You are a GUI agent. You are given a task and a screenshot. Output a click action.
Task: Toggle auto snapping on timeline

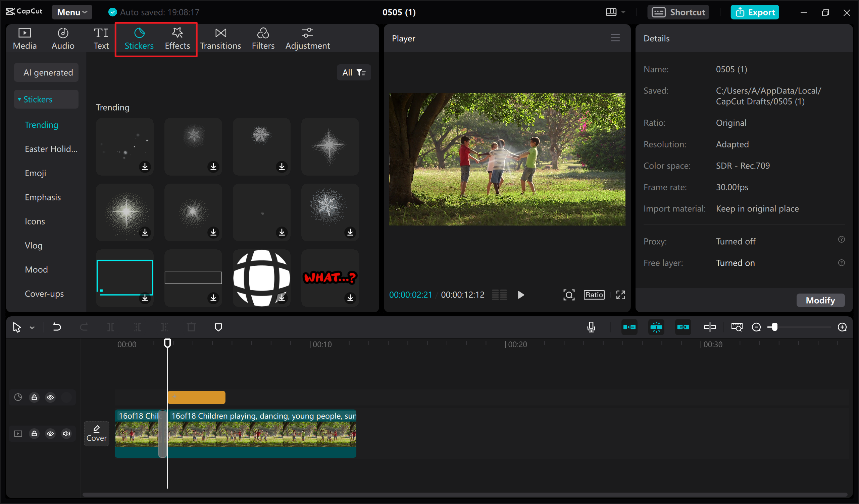[x=656, y=327]
